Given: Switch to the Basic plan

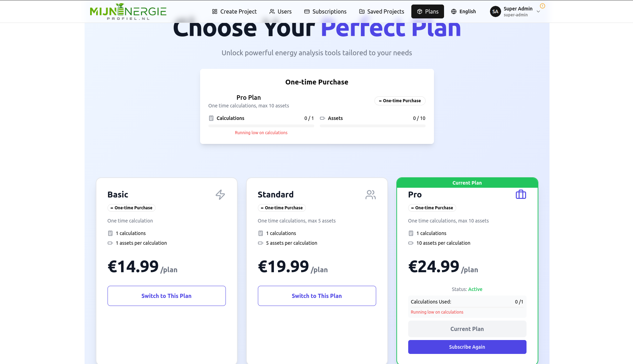Looking at the screenshot, I should click(x=166, y=296).
